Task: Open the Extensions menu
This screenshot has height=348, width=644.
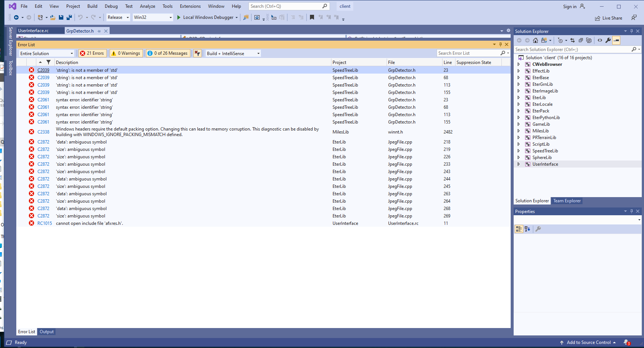Action: pyautogui.click(x=190, y=6)
